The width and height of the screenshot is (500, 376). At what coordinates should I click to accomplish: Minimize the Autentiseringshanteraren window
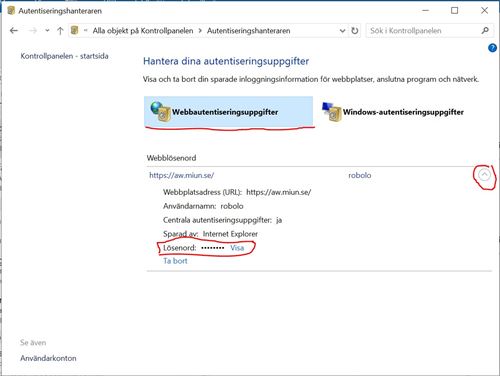pyautogui.click(x=426, y=11)
